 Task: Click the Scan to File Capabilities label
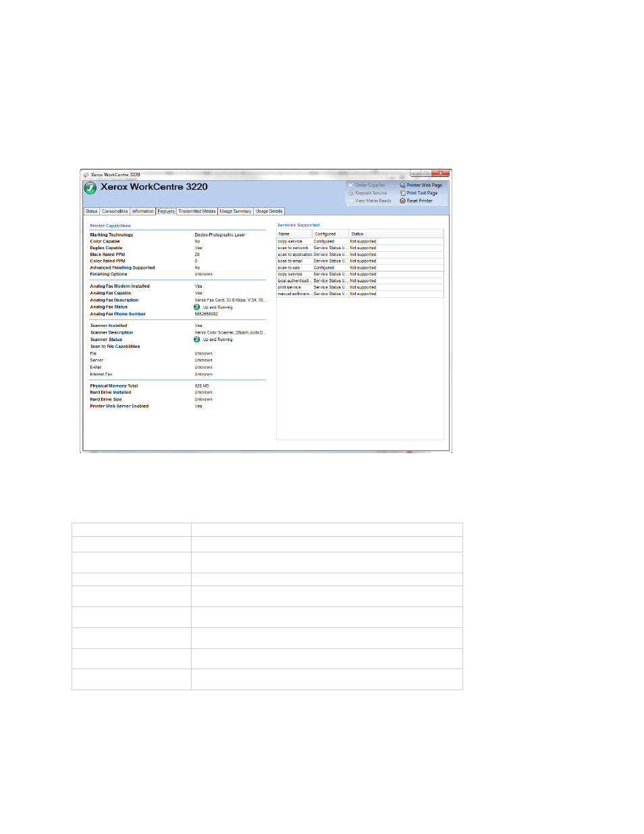pyautogui.click(x=115, y=346)
